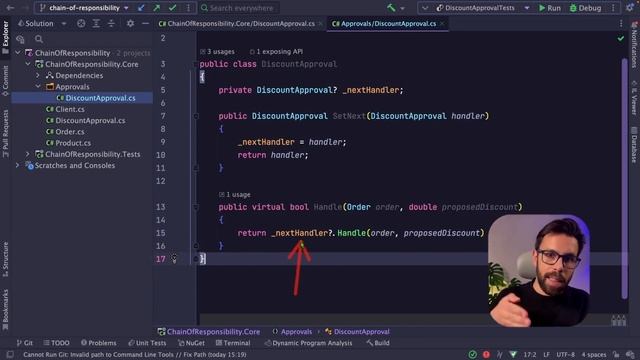Viewport: 640px width, 360px height.
Task: Click DiscountApproval breadcrumb item
Action: coord(358,331)
